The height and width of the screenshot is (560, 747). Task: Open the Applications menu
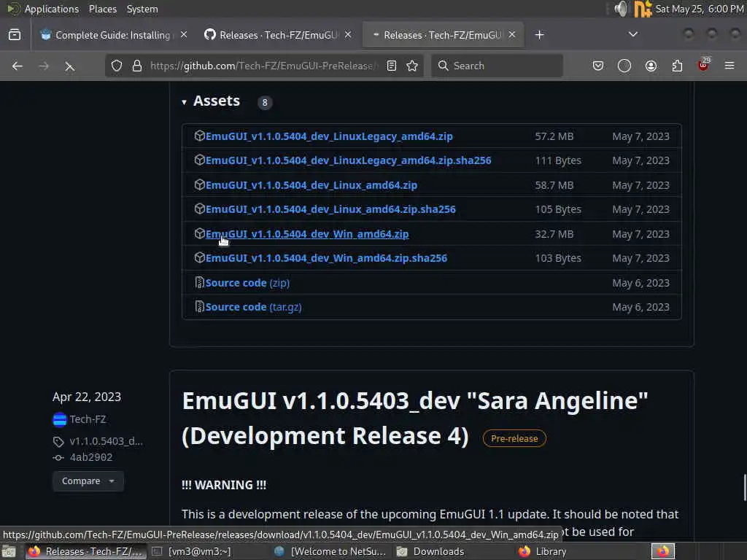pos(52,9)
